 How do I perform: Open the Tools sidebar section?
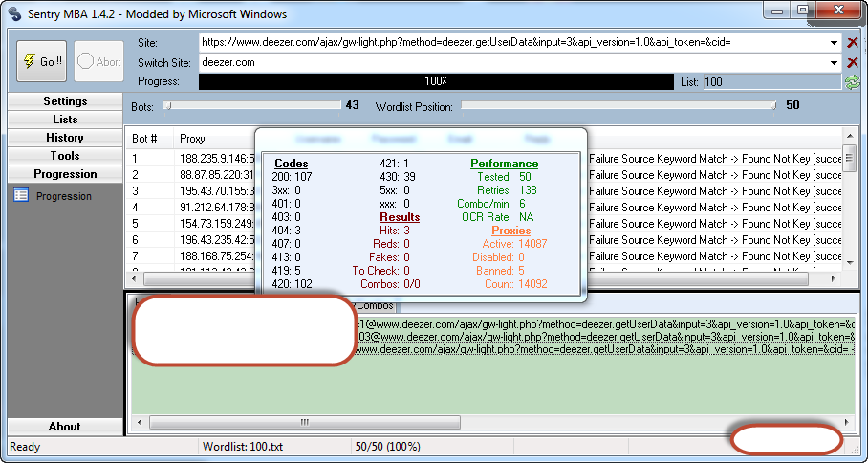click(x=65, y=156)
